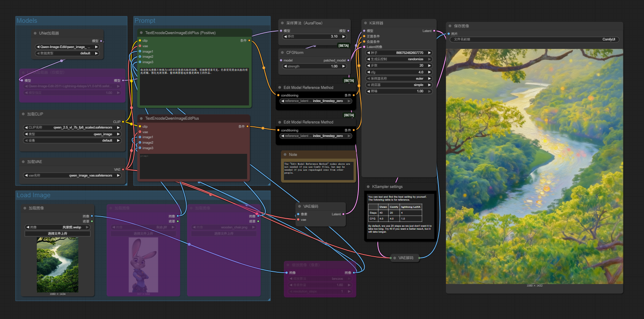Click the 风景照 river landscape input thumbnail

click(x=58, y=265)
